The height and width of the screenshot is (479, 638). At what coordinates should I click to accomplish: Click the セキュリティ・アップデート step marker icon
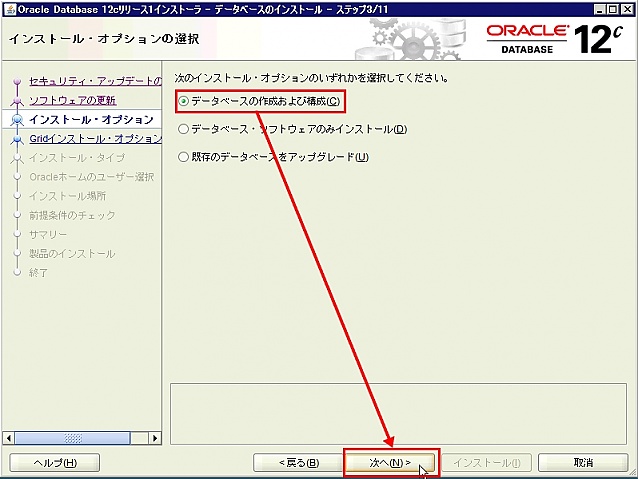tap(17, 81)
